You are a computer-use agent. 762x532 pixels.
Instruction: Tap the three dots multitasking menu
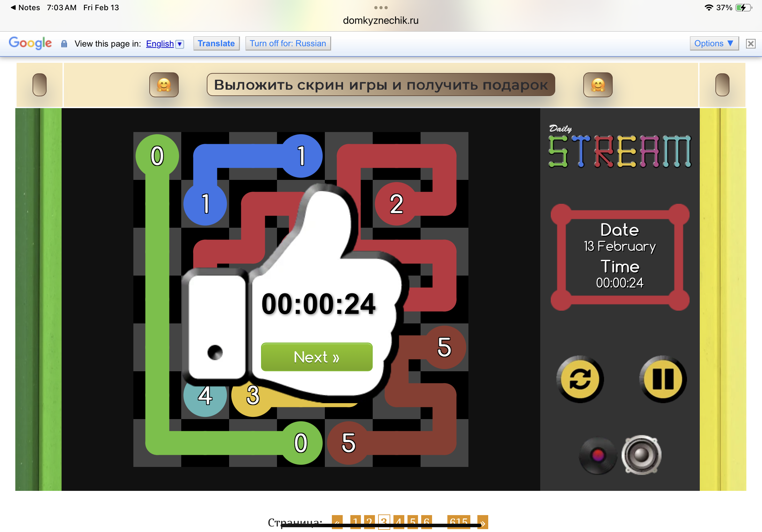pos(381,7)
